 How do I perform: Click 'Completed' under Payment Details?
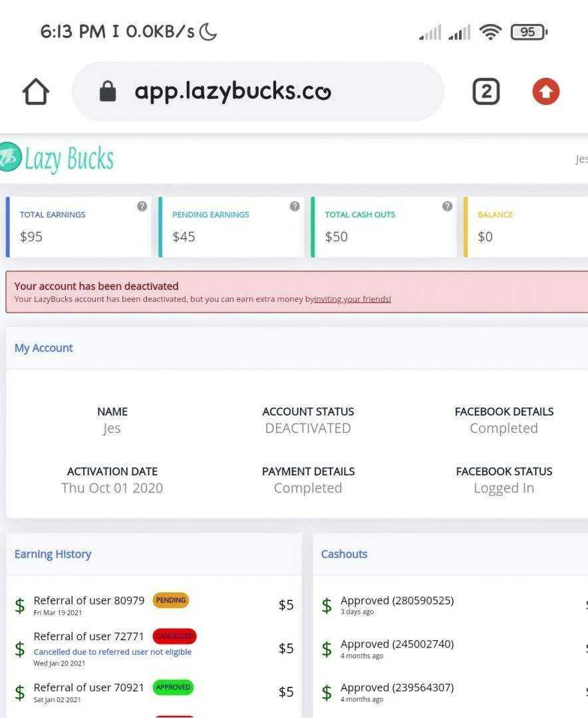(308, 488)
